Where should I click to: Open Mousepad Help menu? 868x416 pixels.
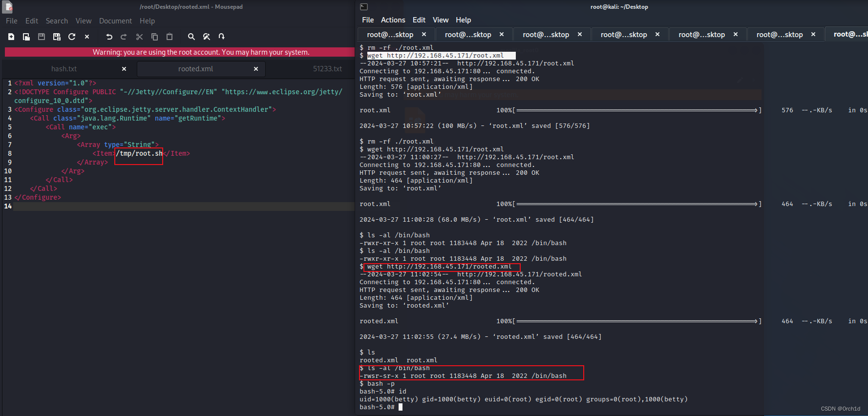pos(147,21)
